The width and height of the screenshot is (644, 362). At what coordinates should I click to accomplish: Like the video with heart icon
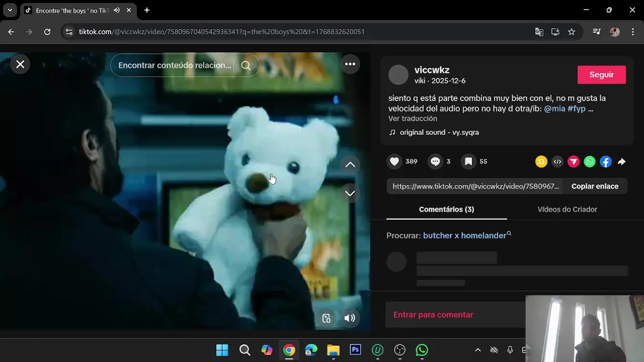coord(394,161)
